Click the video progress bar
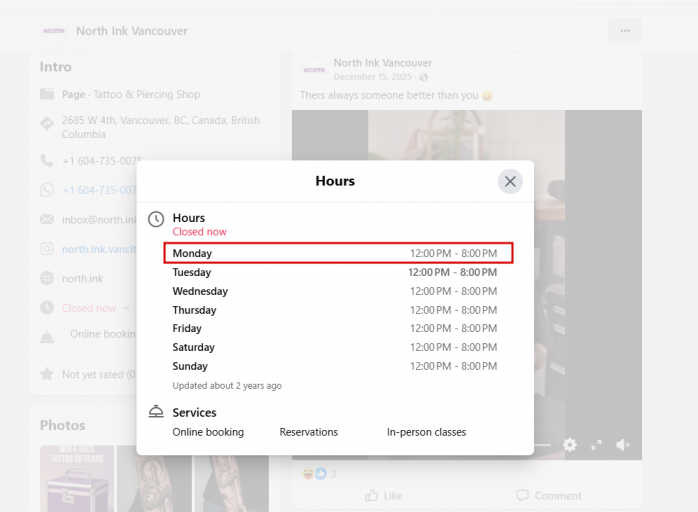Viewport: 698px width, 512px height. 543,445
